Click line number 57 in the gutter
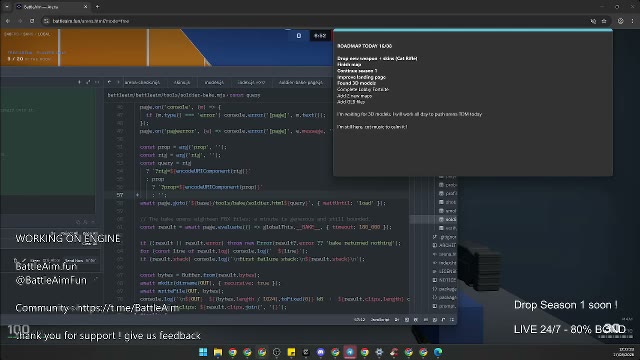The width and height of the screenshot is (640, 360). tap(120, 195)
